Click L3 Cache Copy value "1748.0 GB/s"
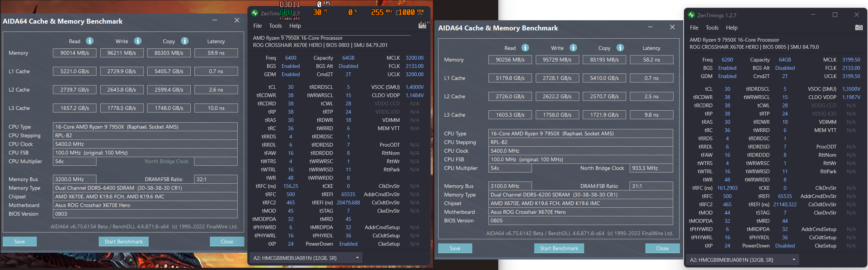This screenshot has height=270, width=868. [169, 108]
